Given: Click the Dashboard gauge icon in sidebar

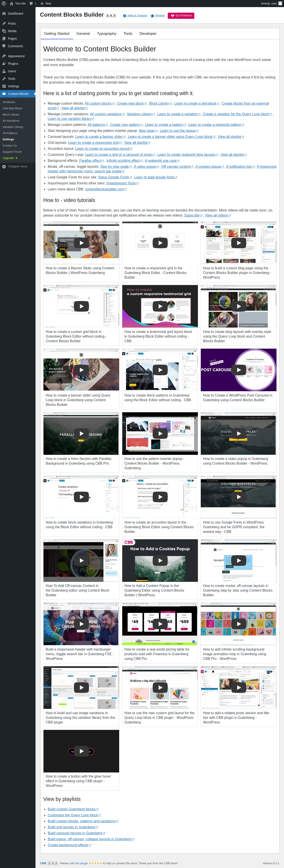Looking at the screenshot, I should tap(4, 14).
